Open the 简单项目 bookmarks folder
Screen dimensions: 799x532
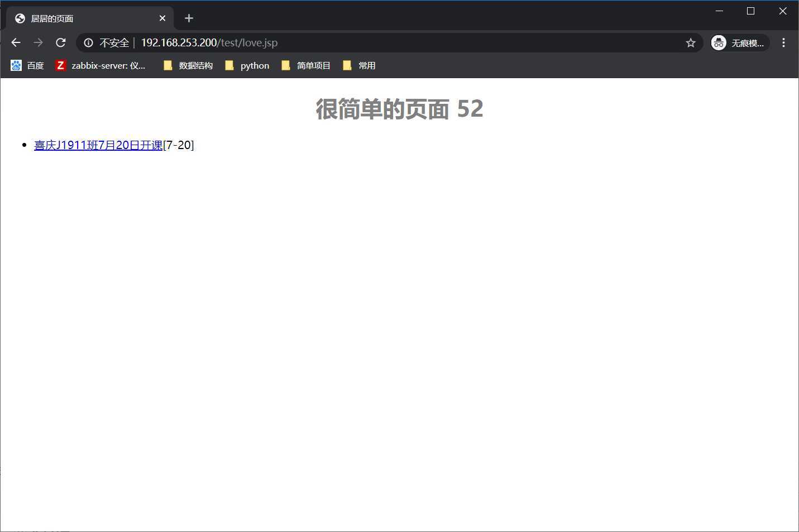pos(306,65)
